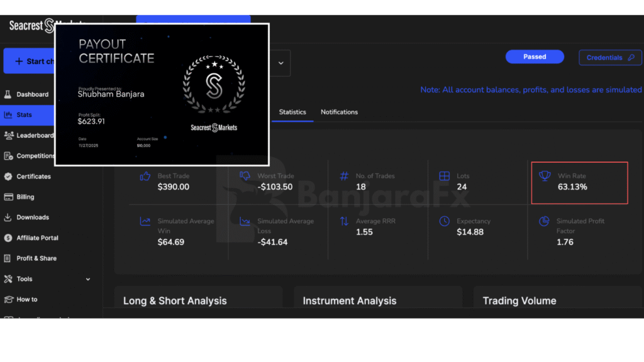Viewport: 644px width, 362px height.
Task: Click the Stats chart icon in sidebar
Action: (8, 115)
